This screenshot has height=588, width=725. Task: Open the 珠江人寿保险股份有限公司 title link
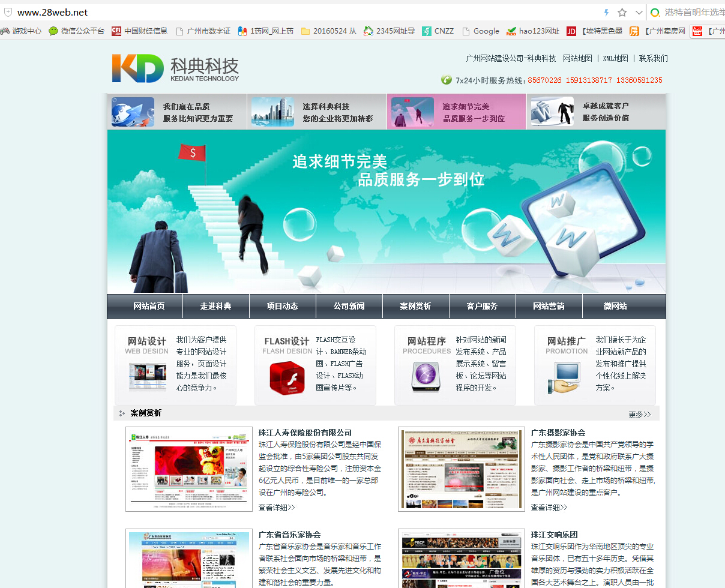click(305, 433)
